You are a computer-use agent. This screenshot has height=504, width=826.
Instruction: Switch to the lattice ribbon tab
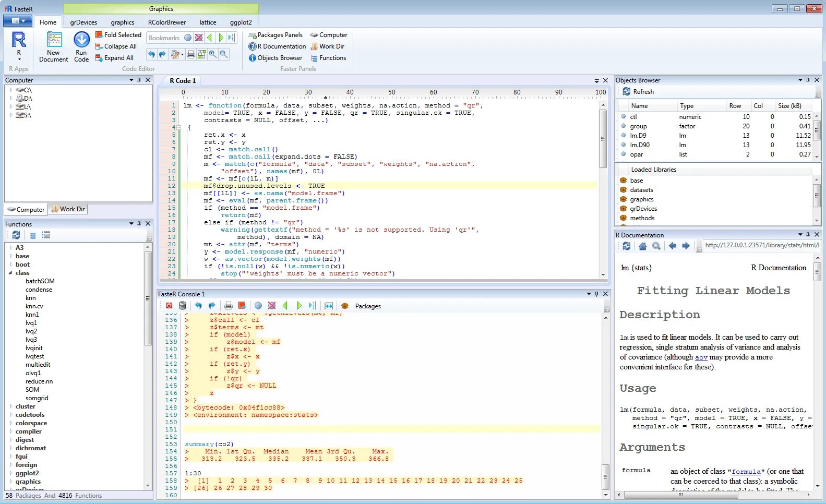coord(208,22)
